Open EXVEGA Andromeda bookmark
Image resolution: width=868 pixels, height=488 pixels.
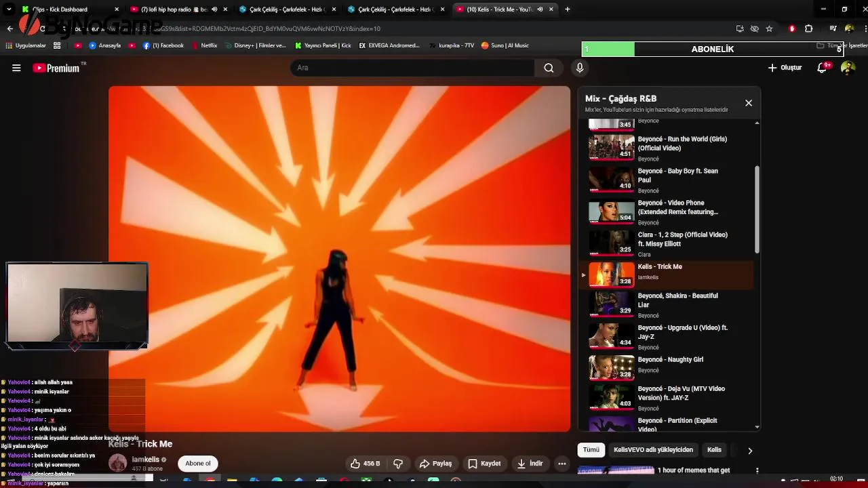click(x=389, y=45)
